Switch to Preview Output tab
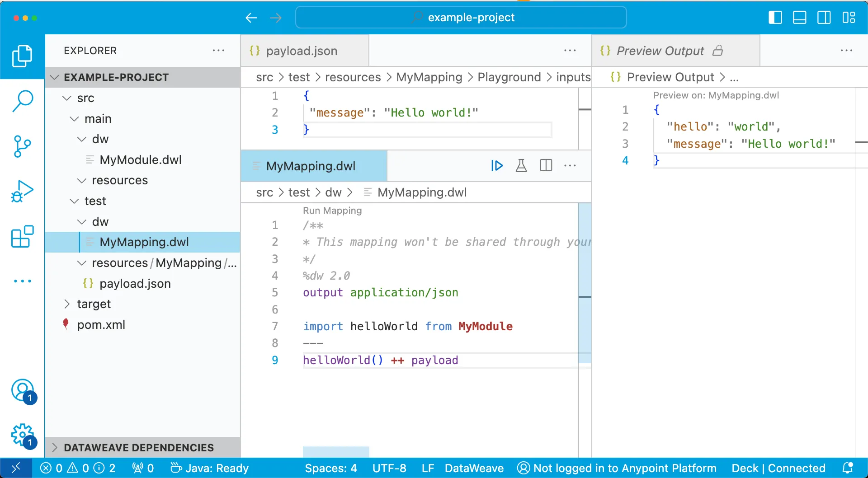Screen dimensions: 868x478 [675, 51]
